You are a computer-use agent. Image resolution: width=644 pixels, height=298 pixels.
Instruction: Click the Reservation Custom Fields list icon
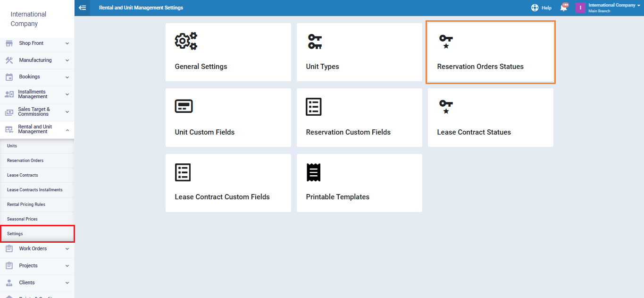(314, 107)
